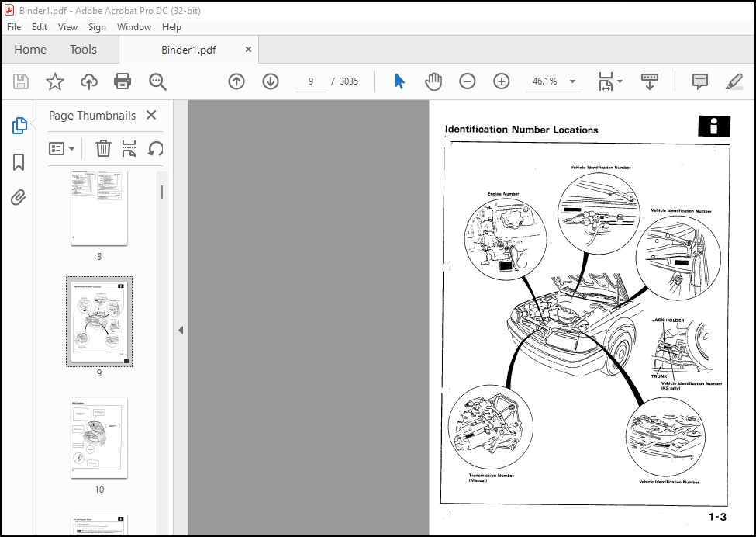Collapse the navigation pane with the arrow
756x537 pixels.
181,331
